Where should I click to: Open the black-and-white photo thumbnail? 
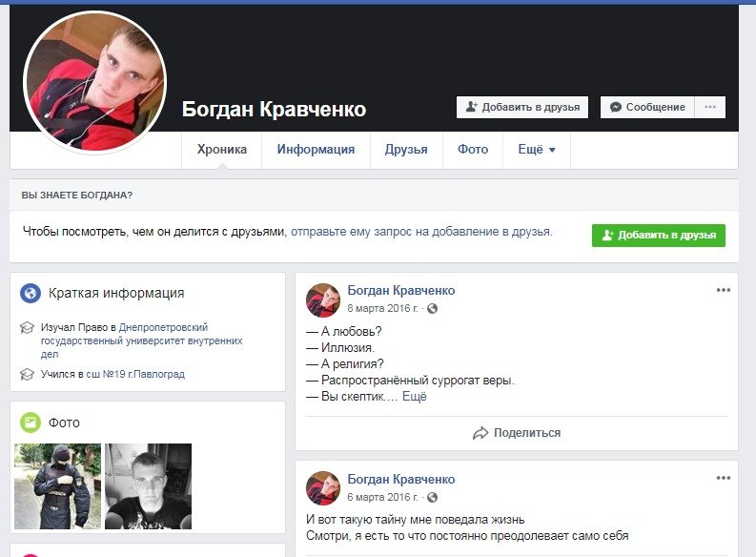coord(148,486)
